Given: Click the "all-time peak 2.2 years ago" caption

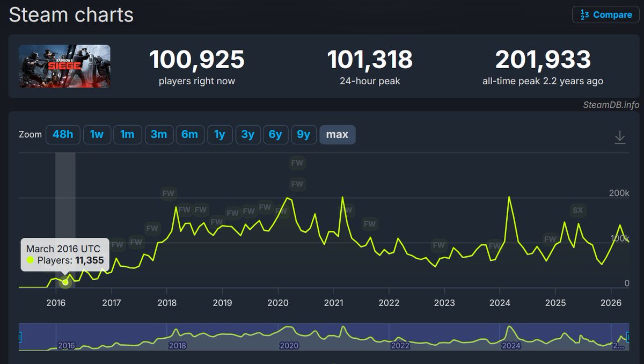Looking at the screenshot, I should pyautogui.click(x=543, y=82).
